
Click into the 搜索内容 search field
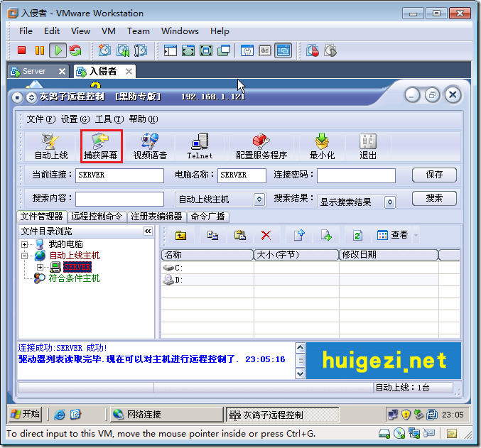(x=119, y=199)
